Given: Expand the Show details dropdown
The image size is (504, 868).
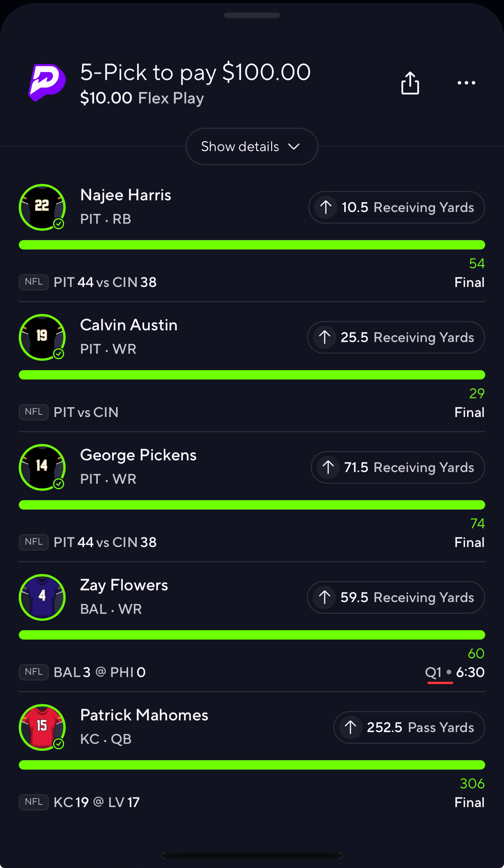Looking at the screenshot, I should point(252,146).
